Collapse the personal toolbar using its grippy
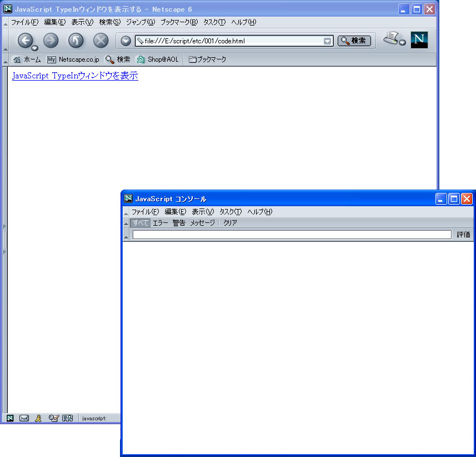The width and height of the screenshot is (476, 457). click(x=6, y=60)
